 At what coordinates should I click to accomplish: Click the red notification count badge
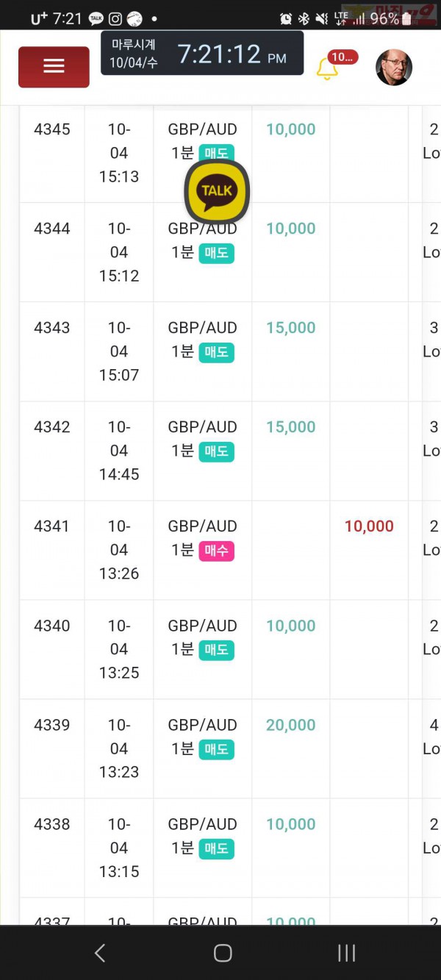[x=342, y=57]
